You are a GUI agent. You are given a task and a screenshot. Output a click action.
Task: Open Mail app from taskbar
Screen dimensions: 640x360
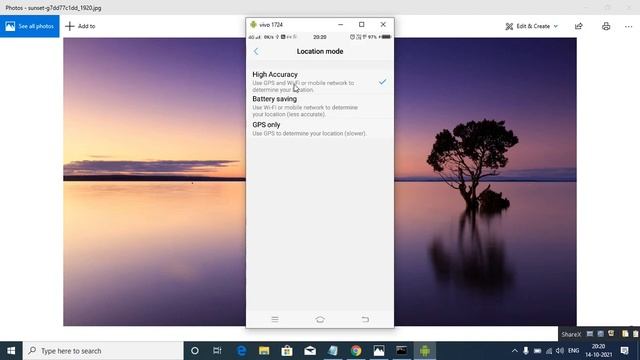pos(310,351)
